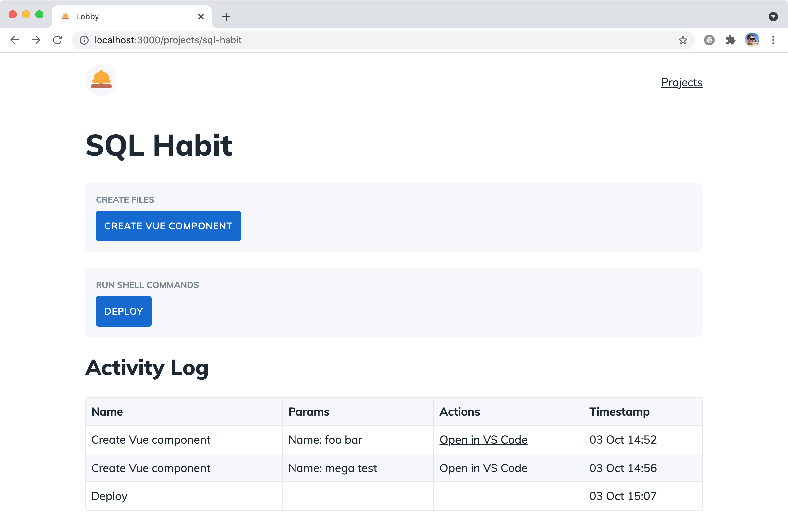
Task: Click the Deploy button
Action: click(x=123, y=311)
